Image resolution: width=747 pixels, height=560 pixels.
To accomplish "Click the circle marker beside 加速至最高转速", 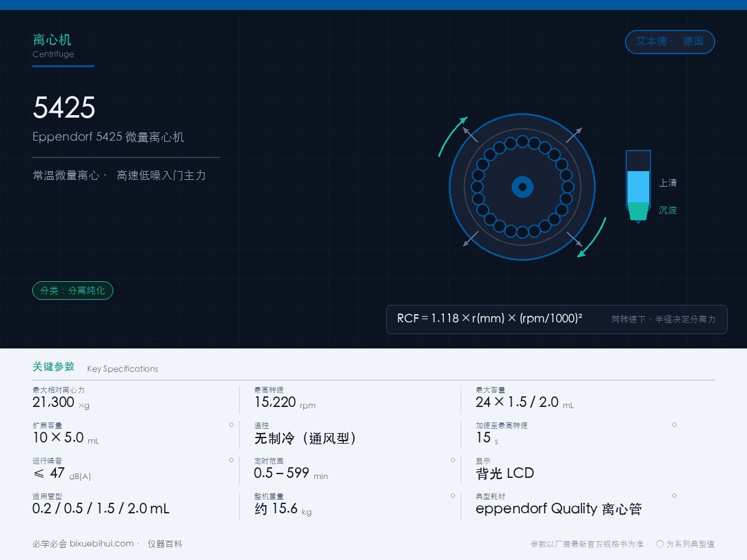I will pyautogui.click(x=674, y=424).
